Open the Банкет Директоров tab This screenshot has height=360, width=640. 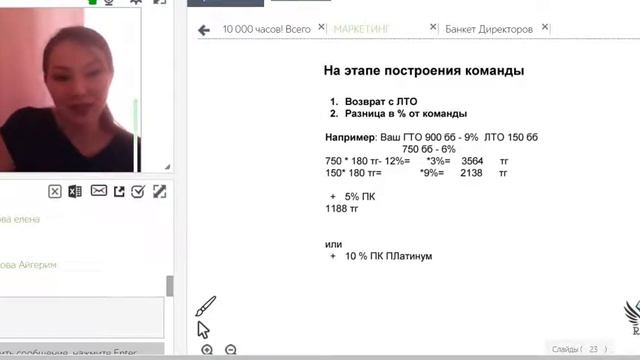(489, 29)
